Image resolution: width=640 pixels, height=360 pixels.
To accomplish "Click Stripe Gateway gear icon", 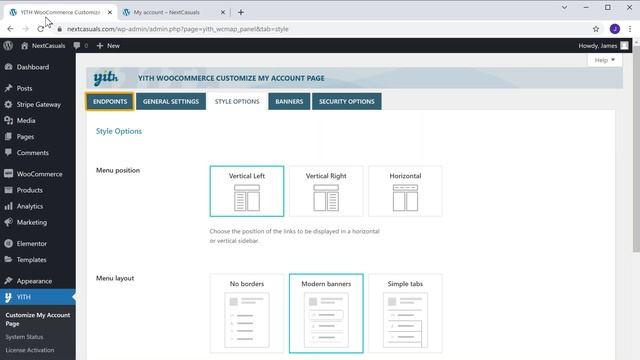I will tap(9, 104).
